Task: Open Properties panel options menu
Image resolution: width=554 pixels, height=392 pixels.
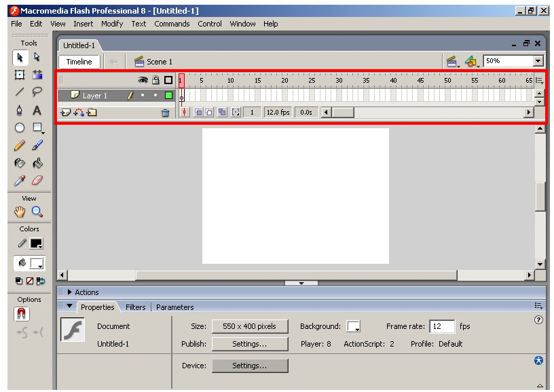Action: [538, 306]
